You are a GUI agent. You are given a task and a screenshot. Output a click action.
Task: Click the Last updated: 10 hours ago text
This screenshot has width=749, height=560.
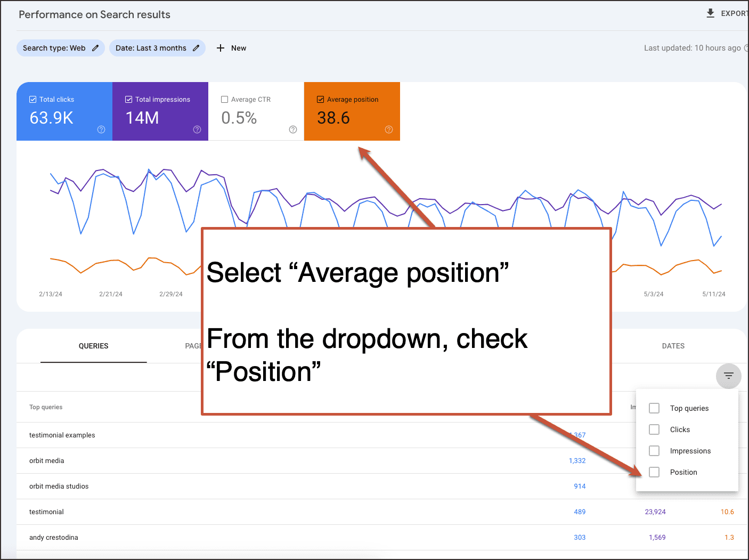(693, 48)
